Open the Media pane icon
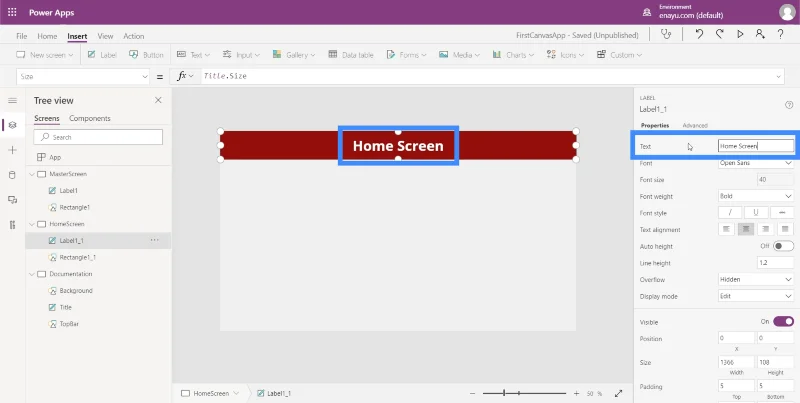The width and height of the screenshot is (800, 403). (13, 200)
